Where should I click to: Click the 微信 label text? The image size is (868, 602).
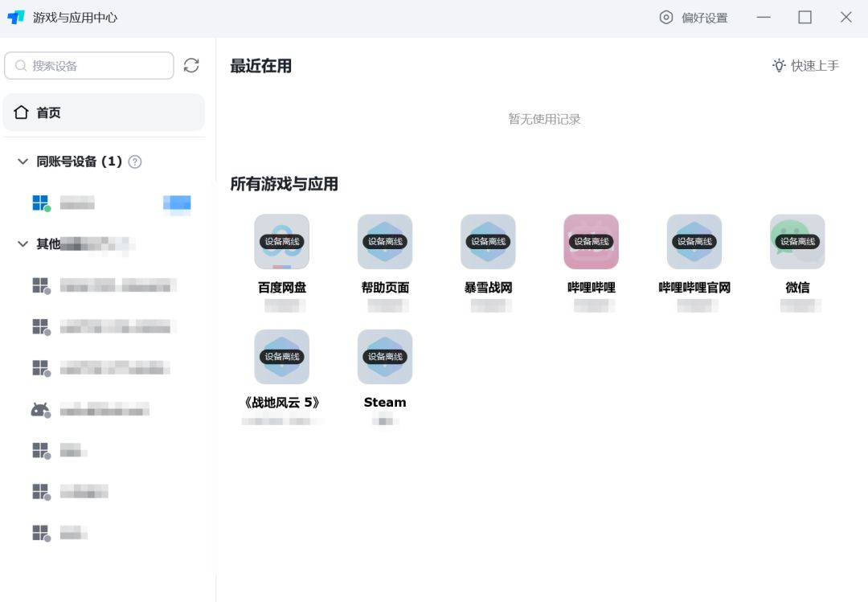[x=797, y=288]
